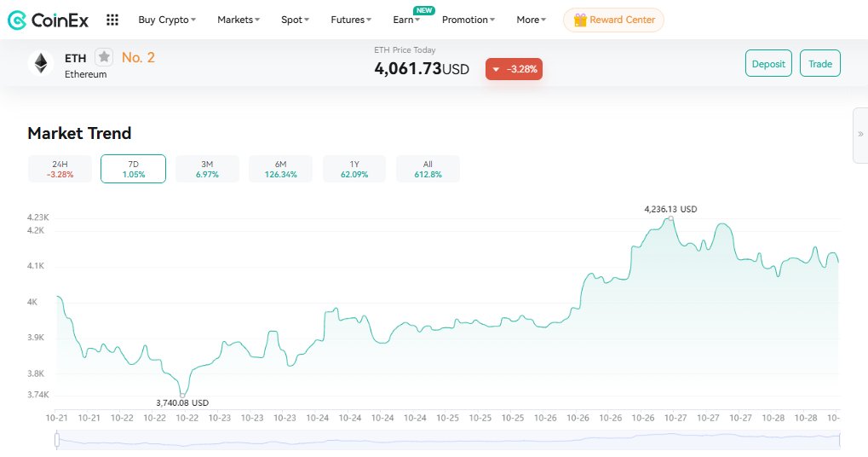Expand the side panel double-chevron
This screenshot has height=457, width=868.
click(860, 135)
